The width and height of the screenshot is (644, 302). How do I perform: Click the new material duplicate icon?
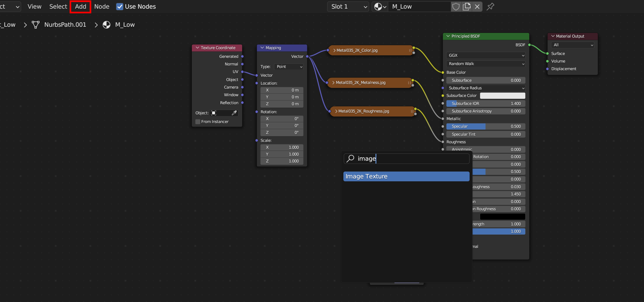(466, 6)
